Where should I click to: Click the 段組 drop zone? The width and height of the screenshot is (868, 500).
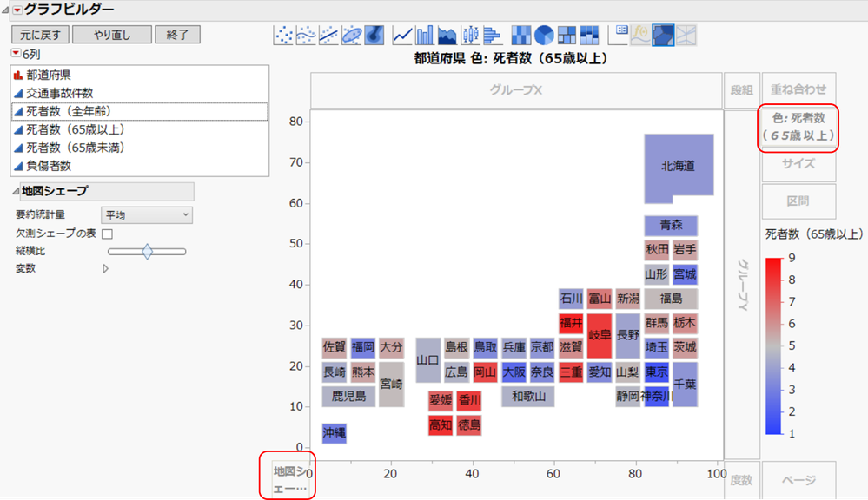pyautogui.click(x=741, y=90)
